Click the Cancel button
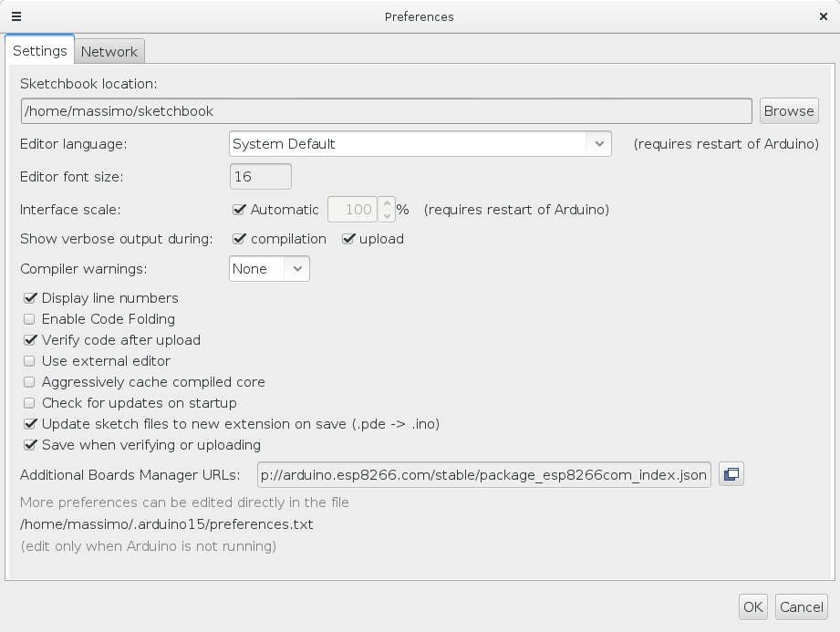The image size is (840, 632). (801, 606)
